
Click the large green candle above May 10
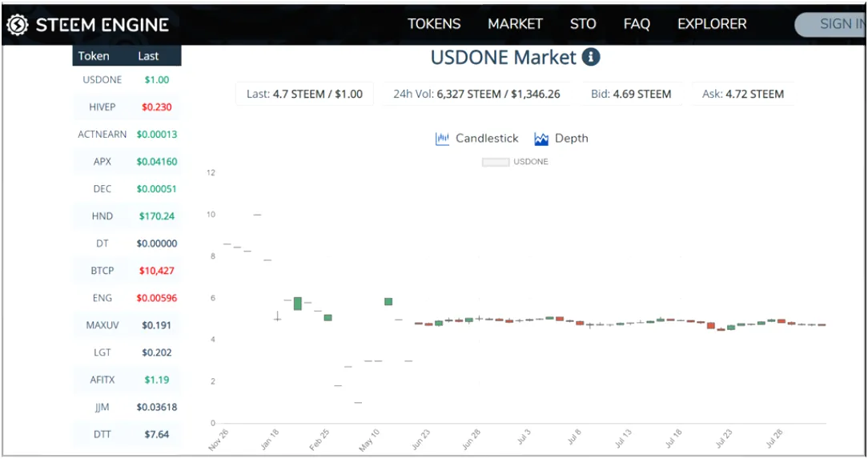point(388,302)
